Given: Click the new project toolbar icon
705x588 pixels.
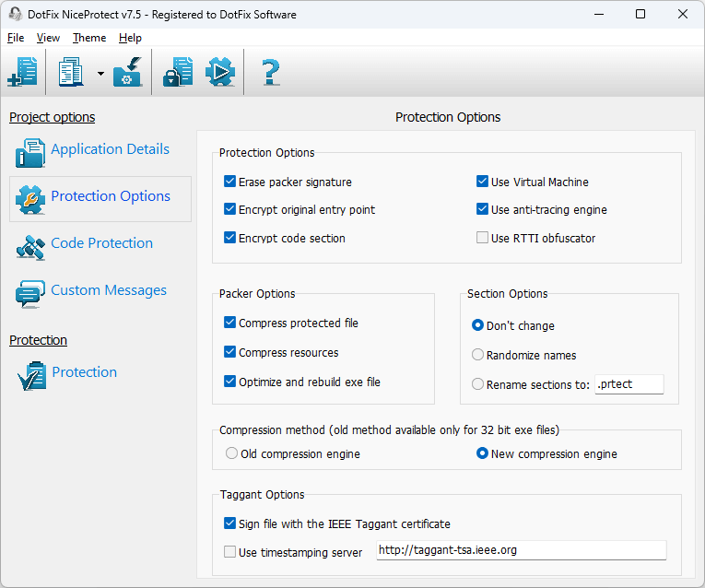Looking at the screenshot, I should [22, 72].
